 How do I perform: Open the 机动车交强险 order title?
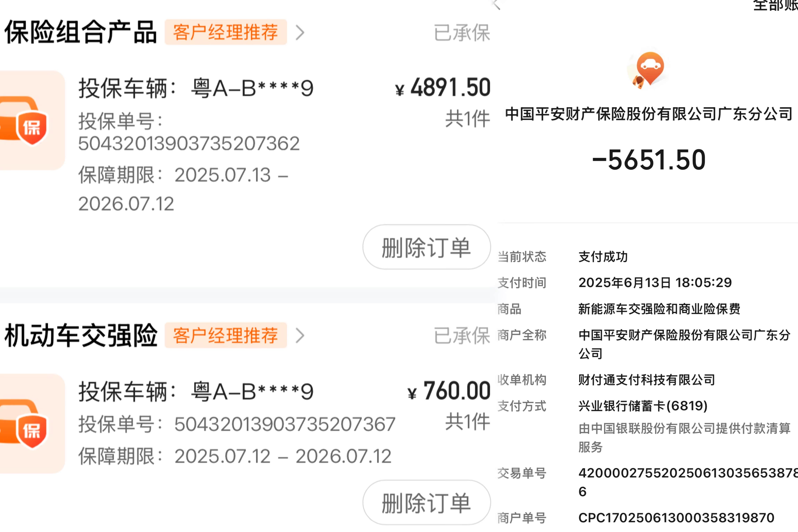click(81, 336)
